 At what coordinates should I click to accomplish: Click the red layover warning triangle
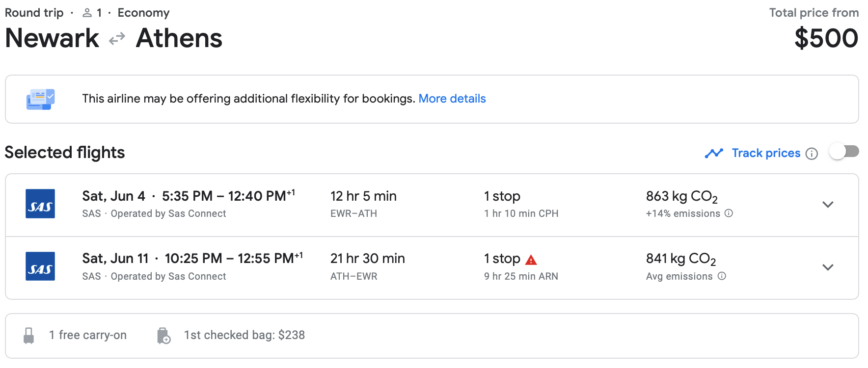click(531, 260)
